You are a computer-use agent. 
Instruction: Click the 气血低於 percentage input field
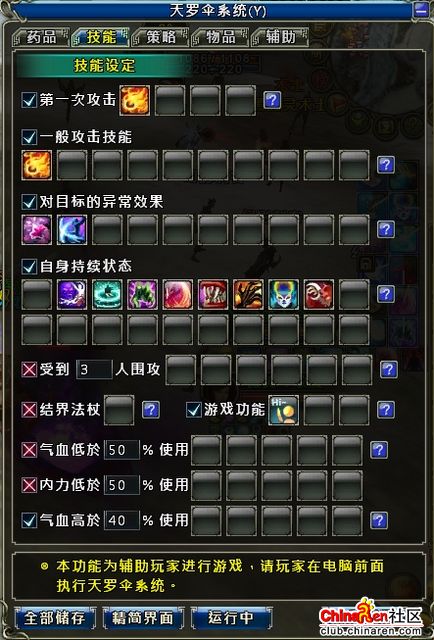coord(122,450)
